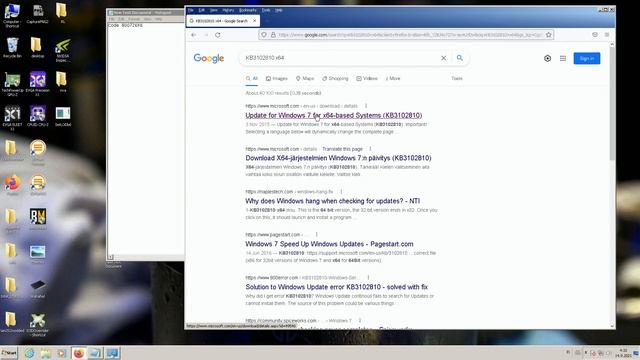Open the Firefox Edit menu
Viewport: 640px width, 360px height.
point(202,10)
